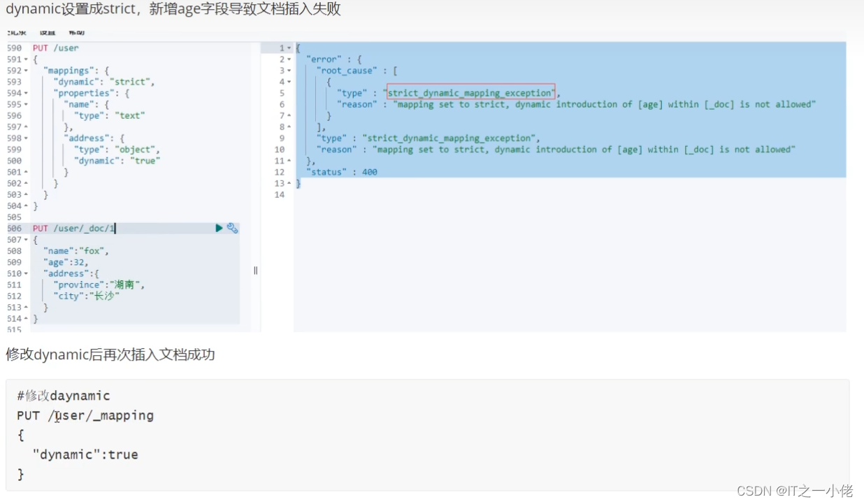This screenshot has height=504, width=864.
Task: Click PUT /user/_mapping in the code block
Action: tap(85, 415)
